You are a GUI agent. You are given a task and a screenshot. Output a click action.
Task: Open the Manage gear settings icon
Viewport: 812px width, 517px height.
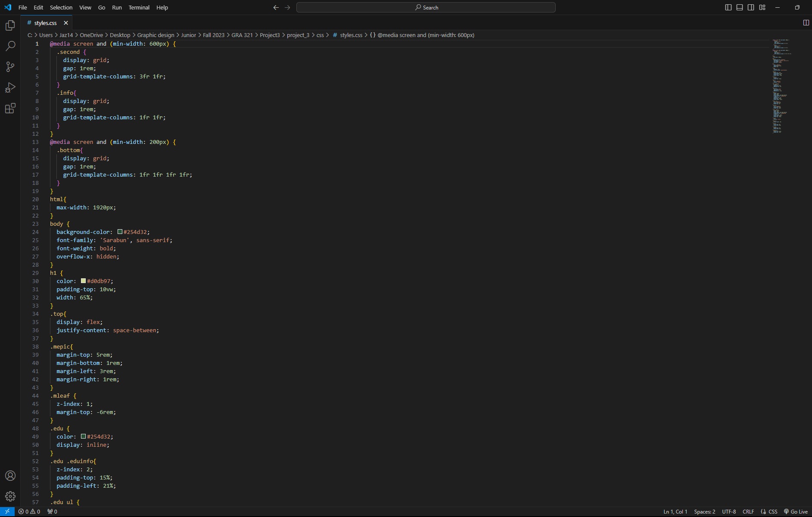pyautogui.click(x=10, y=496)
